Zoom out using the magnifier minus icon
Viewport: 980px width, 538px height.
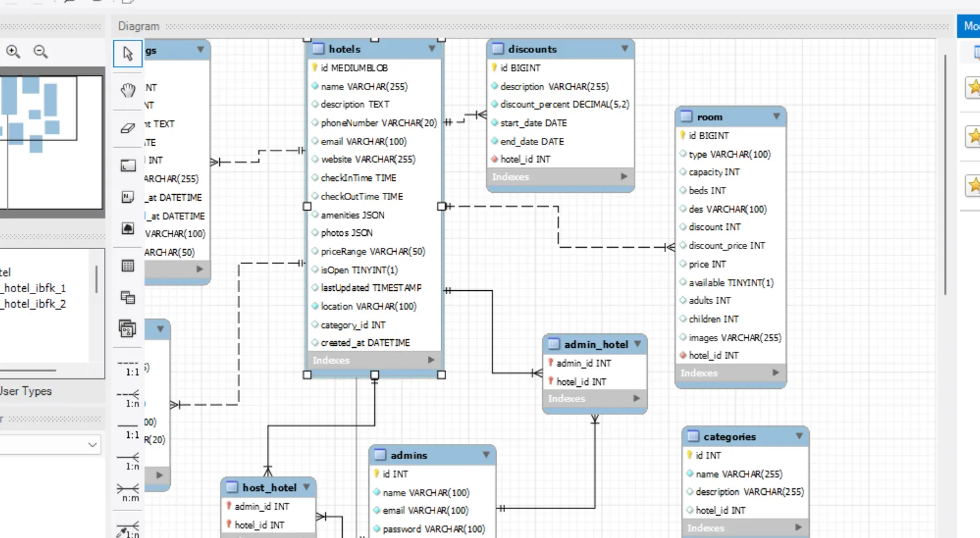(x=41, y=52)
